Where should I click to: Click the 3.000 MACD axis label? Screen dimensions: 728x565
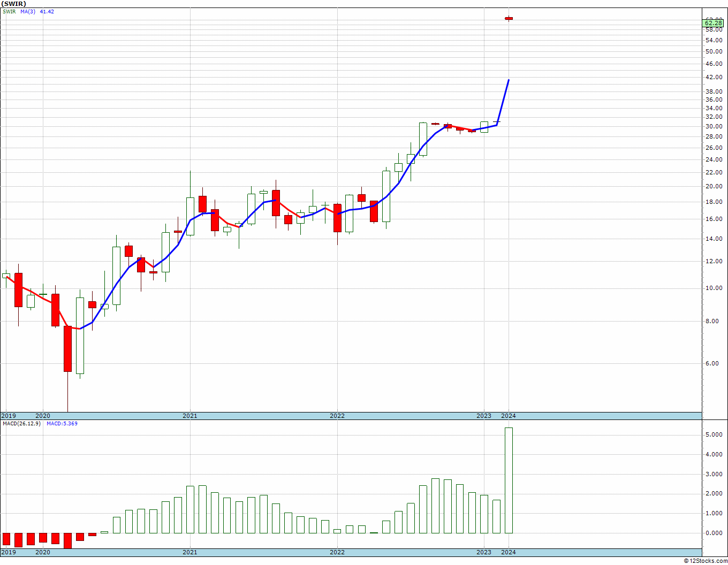(x=714, y=475)
